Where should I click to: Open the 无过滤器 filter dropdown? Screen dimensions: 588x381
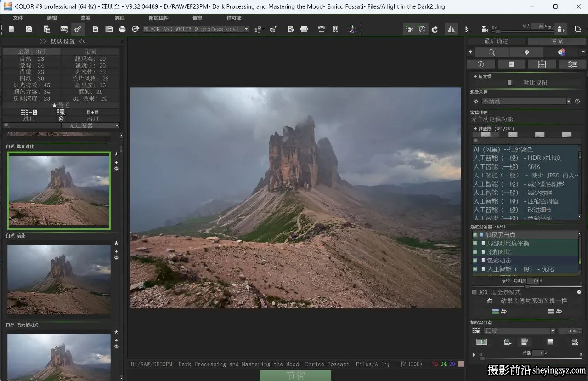(x=90, y=125)
